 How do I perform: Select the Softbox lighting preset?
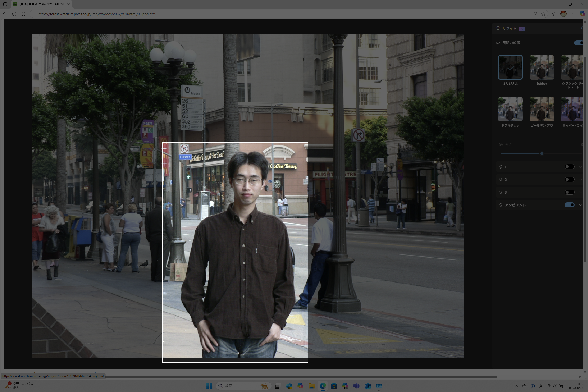[x=542, y=67]
